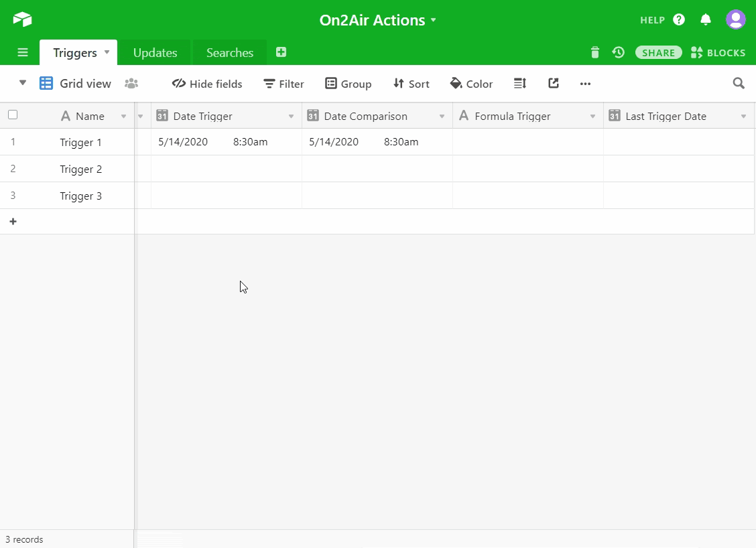The image size is (756, 548).
Task: Expand the views sidebar toggle arrow
Action: (23, 83)
